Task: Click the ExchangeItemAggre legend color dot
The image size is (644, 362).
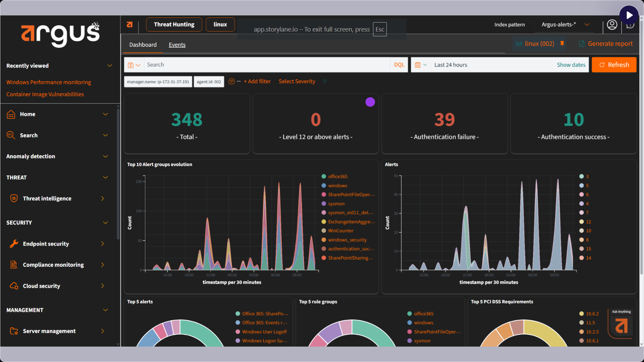Action: 324,222
